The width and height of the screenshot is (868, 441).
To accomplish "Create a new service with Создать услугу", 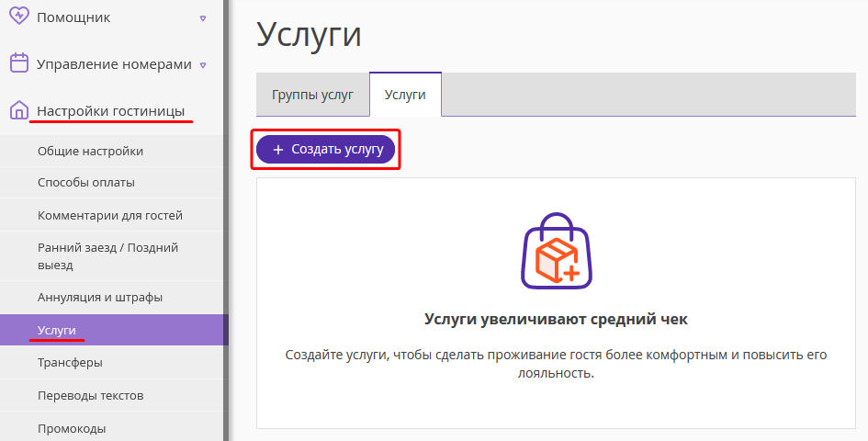I will coord(325,150).
